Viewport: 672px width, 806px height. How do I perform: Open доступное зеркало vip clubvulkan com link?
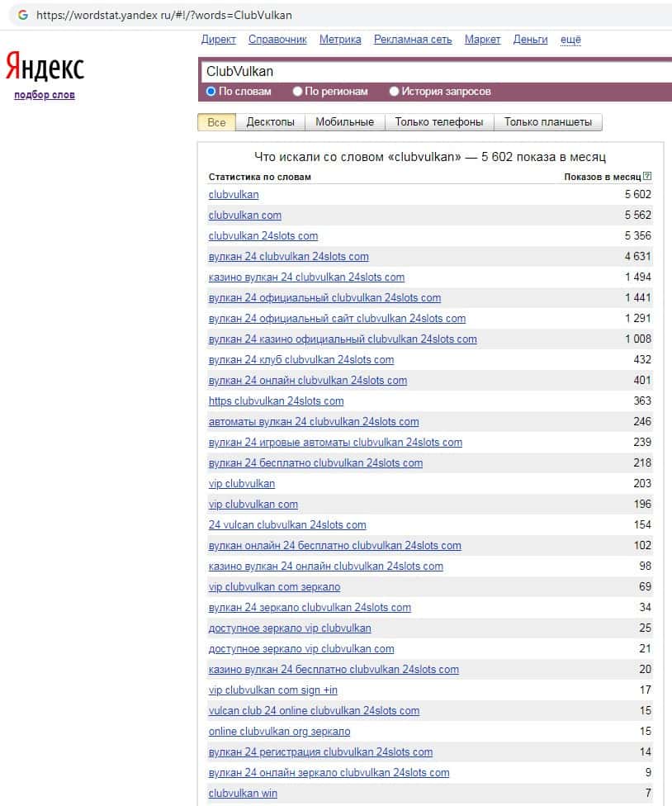[x=301, y=649]
